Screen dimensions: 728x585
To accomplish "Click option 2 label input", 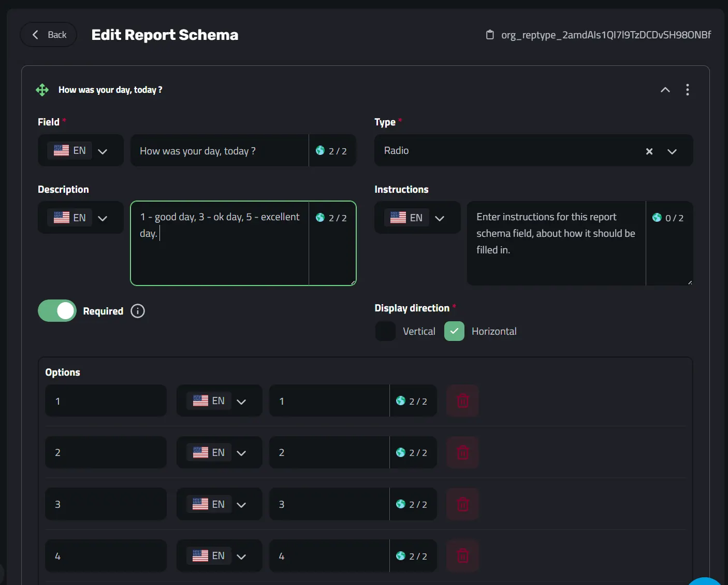I will [329, 452].
